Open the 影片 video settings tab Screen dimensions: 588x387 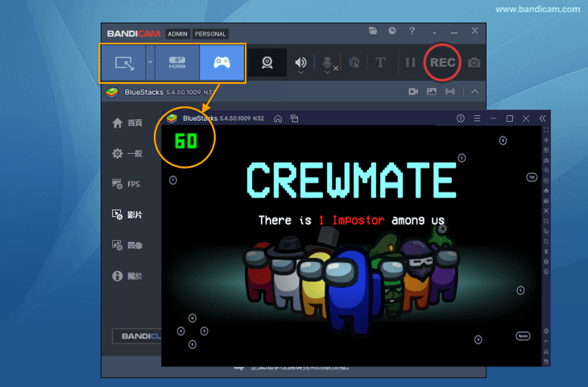[x=127, y=215]
